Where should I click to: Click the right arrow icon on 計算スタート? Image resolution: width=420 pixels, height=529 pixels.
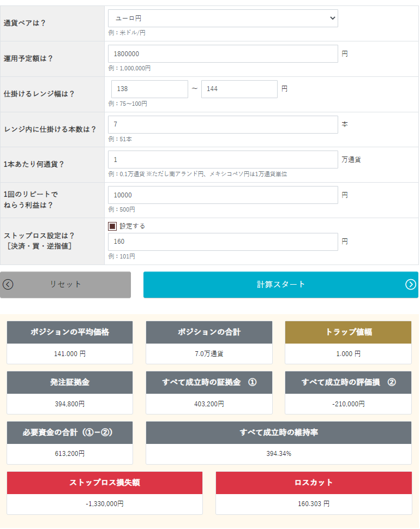click(x=411, y=284)
